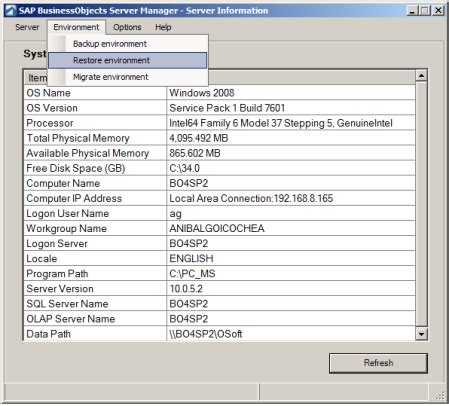Screen dimensions: 449x406
Task: Select Service Pack 1 Build 7601 value
Action: 291,108
